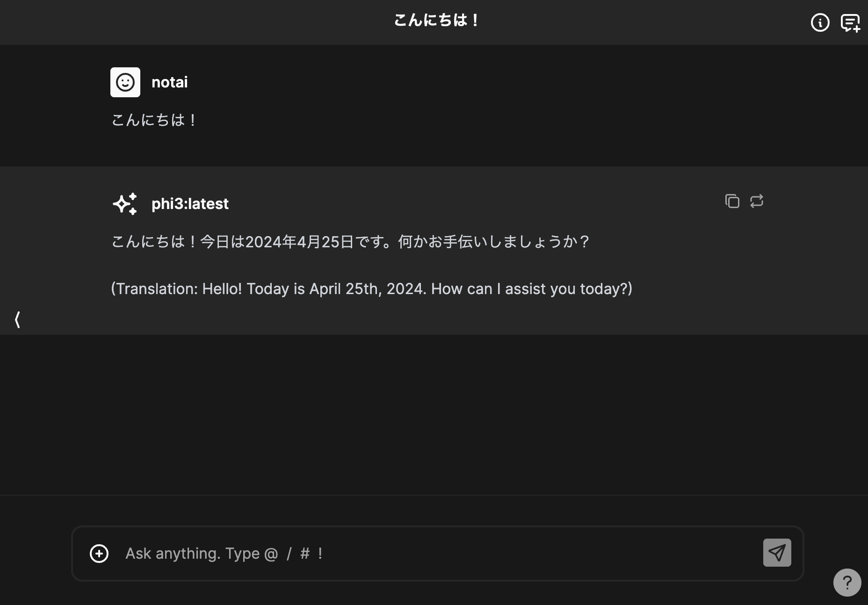
Task: Click the plus attachment icon
Action: (x=99, y=554)
